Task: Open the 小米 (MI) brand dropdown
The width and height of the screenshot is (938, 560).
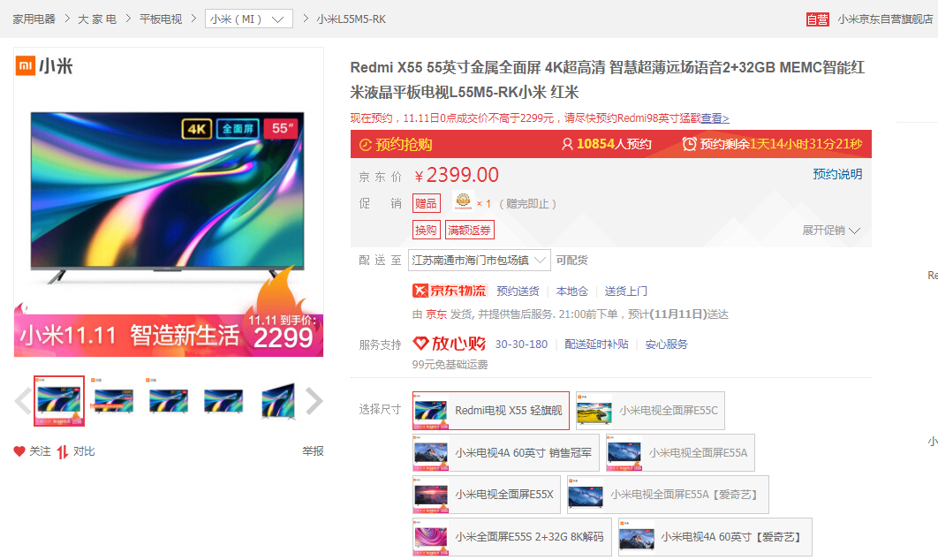Action: pos(249,19)
